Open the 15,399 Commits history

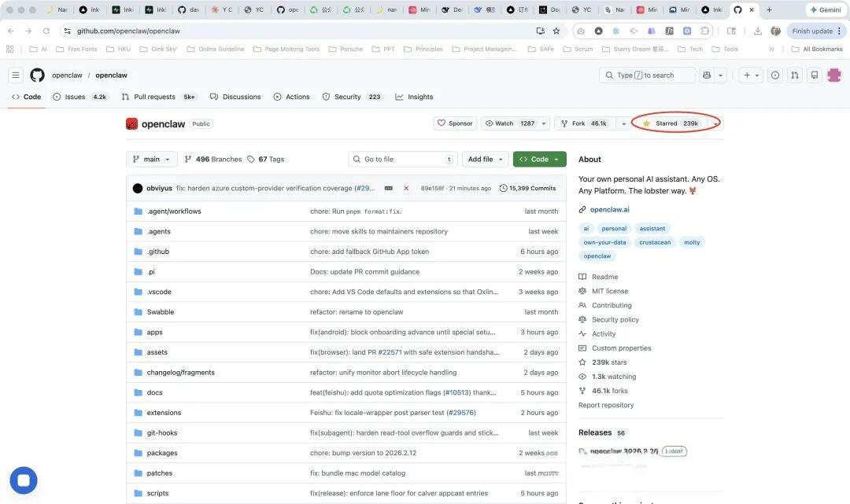(527, 189)
